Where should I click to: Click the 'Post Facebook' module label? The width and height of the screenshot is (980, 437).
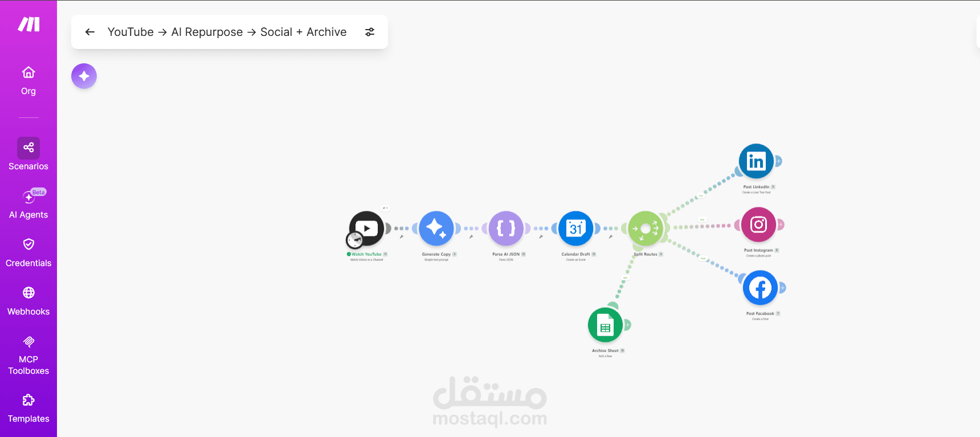[760, 313]
